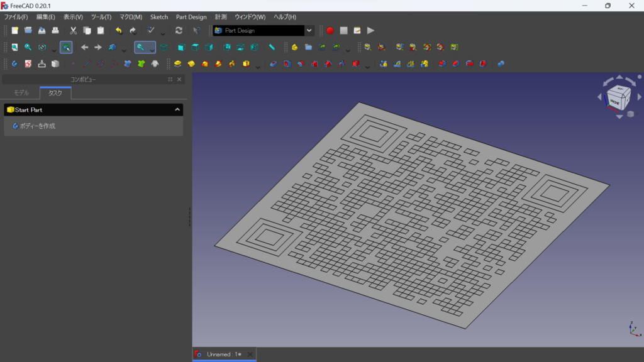Toggle the bounding box selection icon

click(66, 47)
